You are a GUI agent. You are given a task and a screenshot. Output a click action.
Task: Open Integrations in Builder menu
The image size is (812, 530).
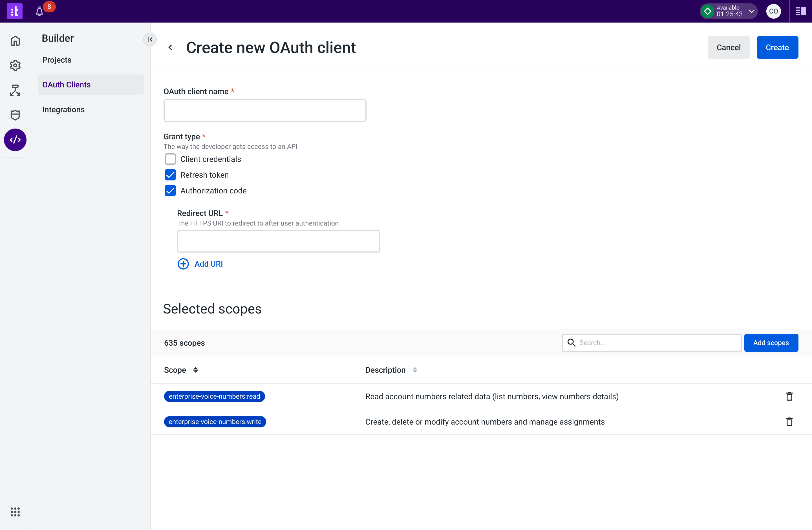click(x=63, y=109)
